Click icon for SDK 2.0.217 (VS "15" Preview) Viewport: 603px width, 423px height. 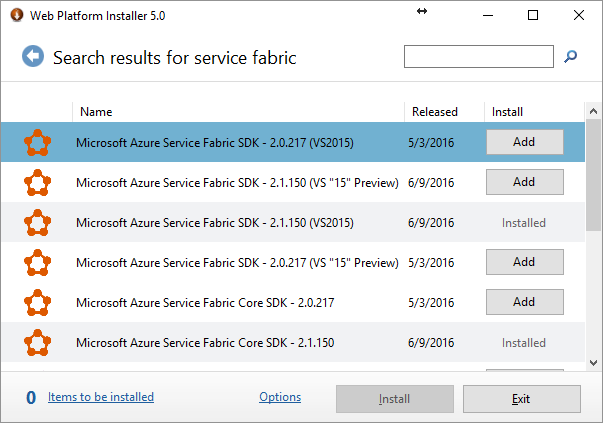37,263
